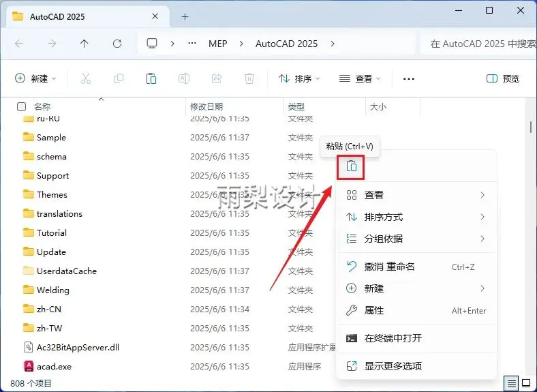The width and height of the screenshot is (537, 392).
Task: Click AutoCAD 2025 in the breadcrumb path
Action: point(287,44)
